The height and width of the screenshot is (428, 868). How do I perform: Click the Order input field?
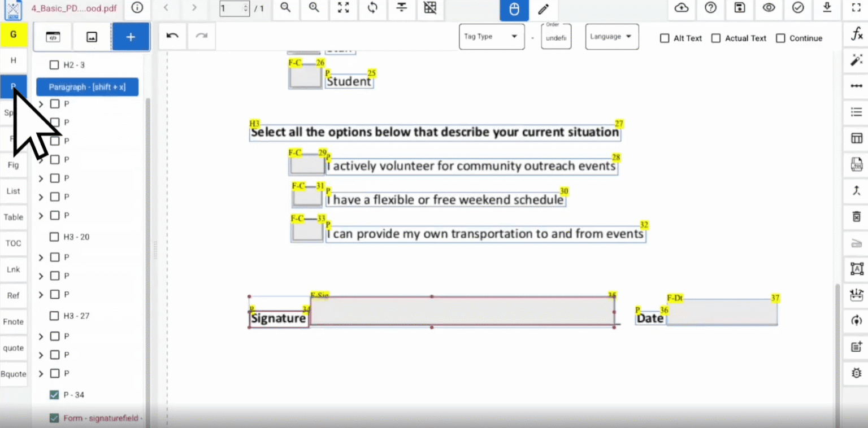click(x=556, y=37)
